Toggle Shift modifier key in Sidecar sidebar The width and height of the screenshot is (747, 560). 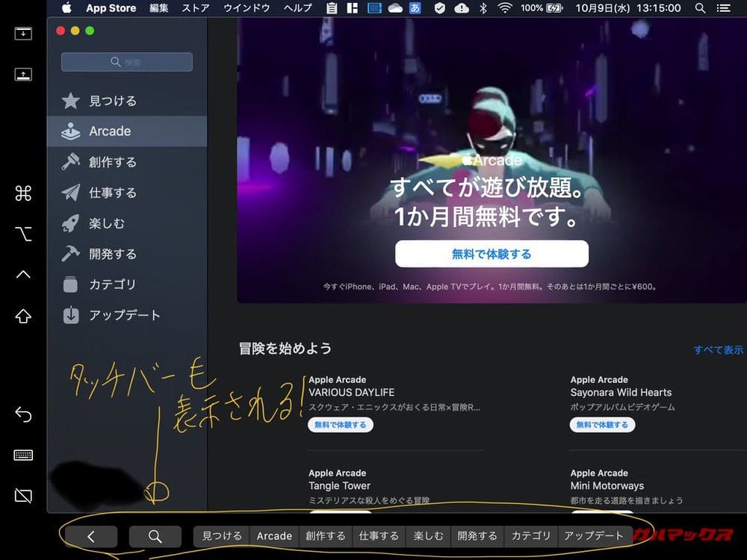pyautogui.click(x=23, y=317)
